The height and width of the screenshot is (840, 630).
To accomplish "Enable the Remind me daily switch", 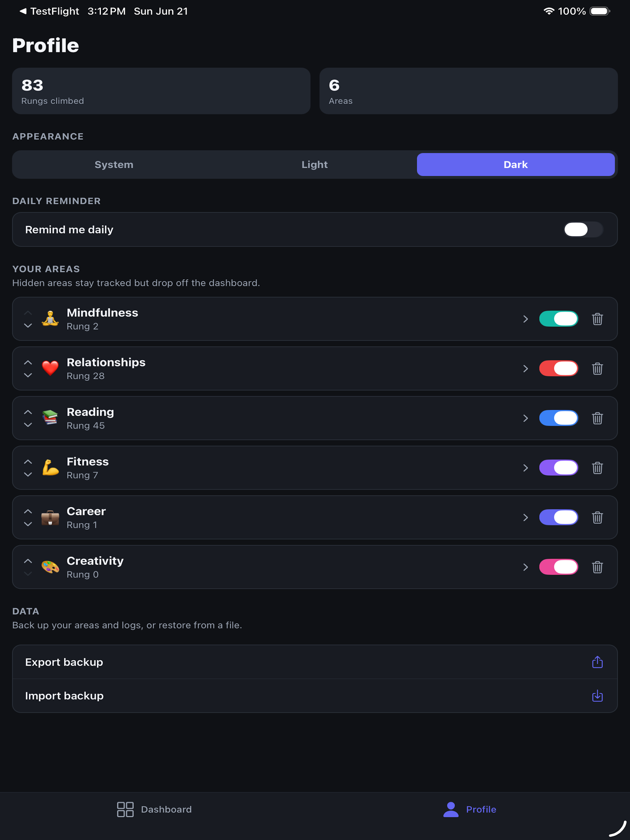I will point(583,229).
